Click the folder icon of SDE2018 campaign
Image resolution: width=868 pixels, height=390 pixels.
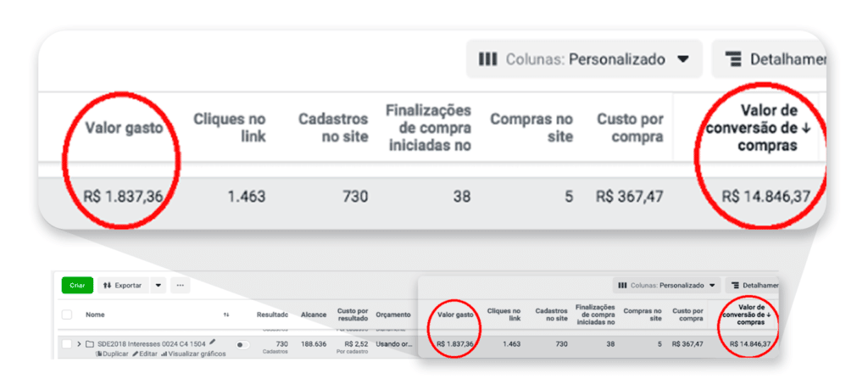(89, 344)
